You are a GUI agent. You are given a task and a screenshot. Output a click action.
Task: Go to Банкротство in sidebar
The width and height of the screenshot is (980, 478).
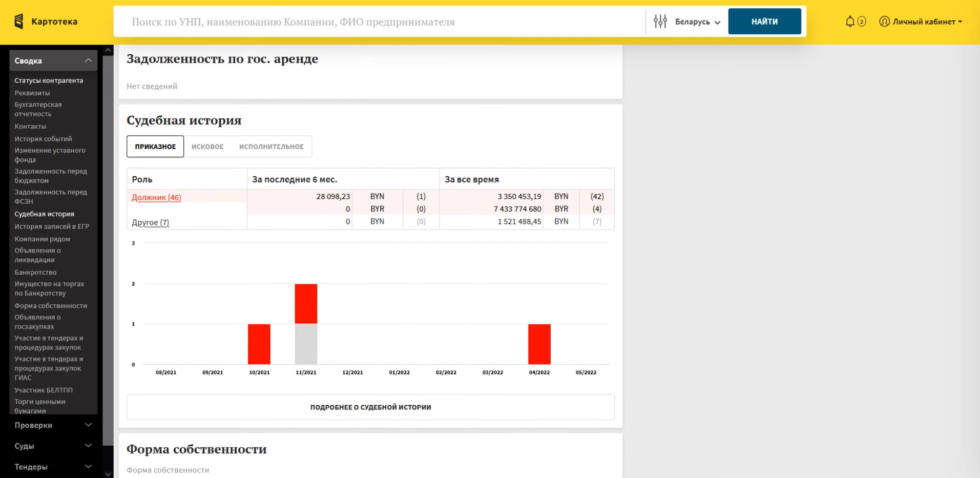pos(35,272)
